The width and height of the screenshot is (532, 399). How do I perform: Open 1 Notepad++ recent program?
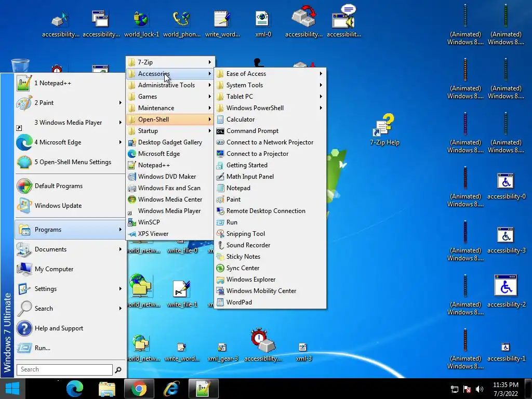click(70, 83)
